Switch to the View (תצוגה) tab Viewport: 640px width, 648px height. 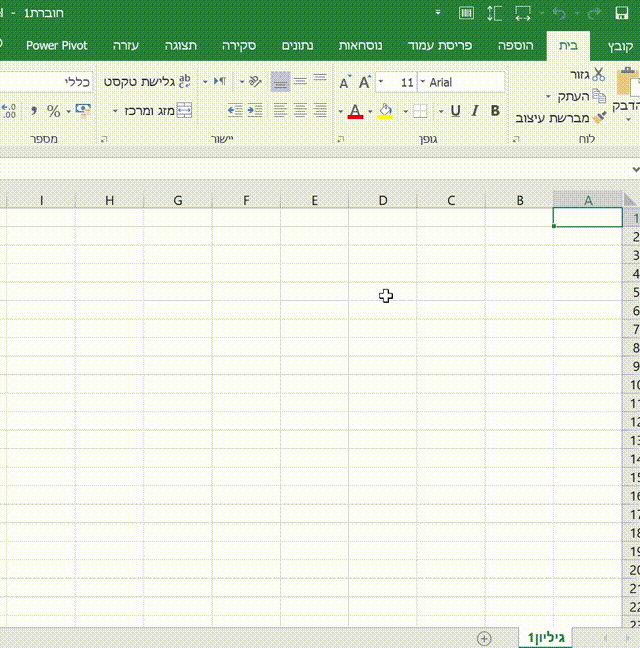pyautogui.click(x=181, y=45)
